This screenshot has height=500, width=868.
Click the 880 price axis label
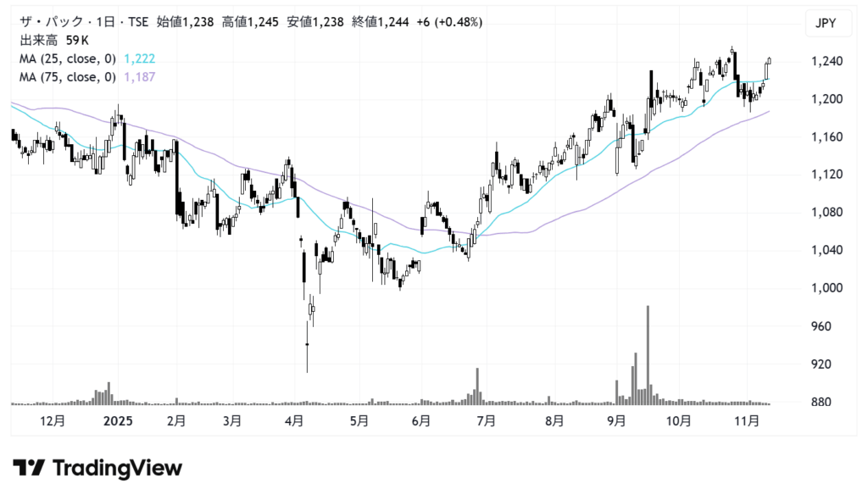coord(822,403)
